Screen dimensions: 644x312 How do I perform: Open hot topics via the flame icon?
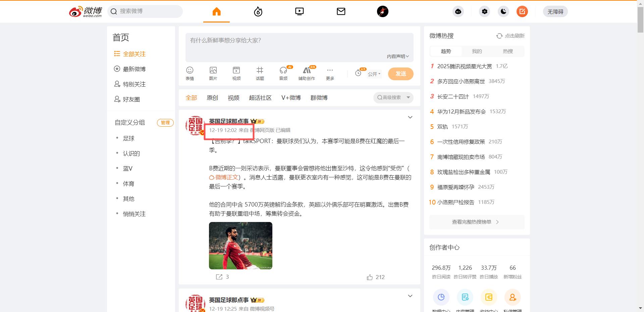[258, 11]
